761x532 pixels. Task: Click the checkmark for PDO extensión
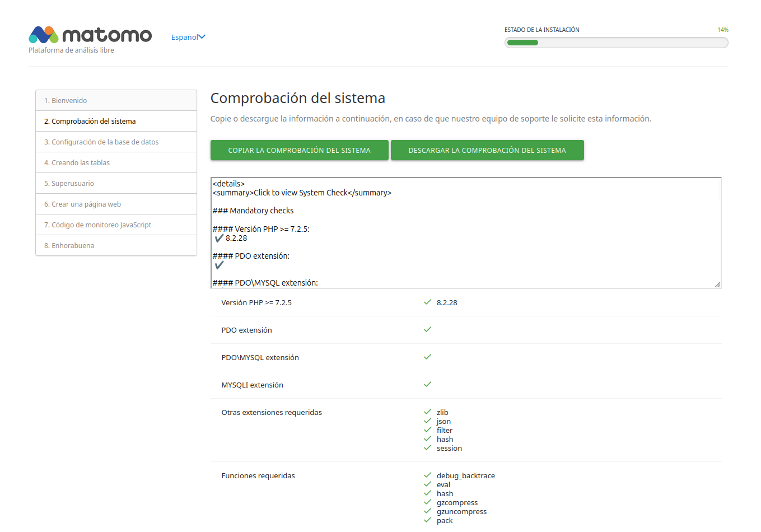tap(427, 330)
